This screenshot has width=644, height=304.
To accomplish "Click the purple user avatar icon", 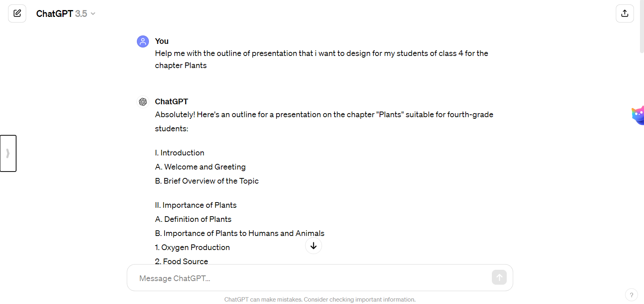I will (143, 41).
